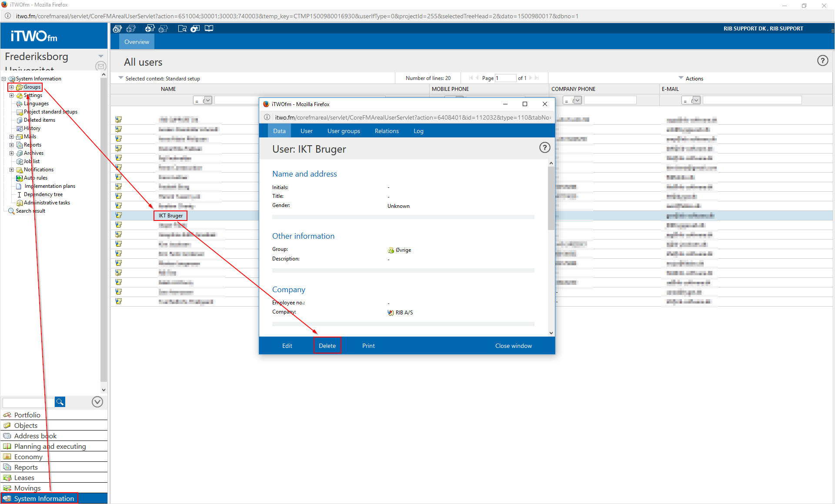Open the NAME column filter operator dropdown
Image resolution: width=835 pixels, height=504 pixels.
(208, 100)
